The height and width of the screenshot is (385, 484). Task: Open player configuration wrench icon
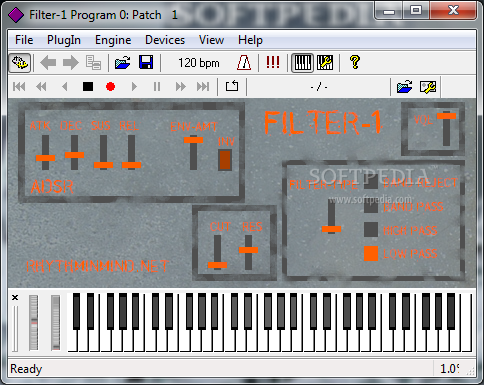point(428,87)
